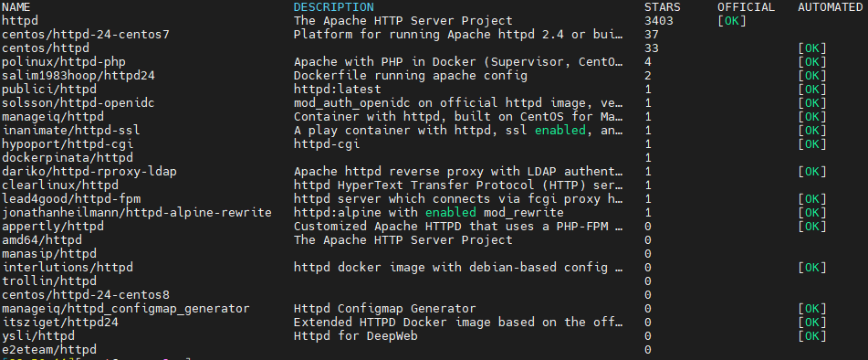868x360 pixels.
Task: Select the publici/httpd image name
Action: [49, 90]
